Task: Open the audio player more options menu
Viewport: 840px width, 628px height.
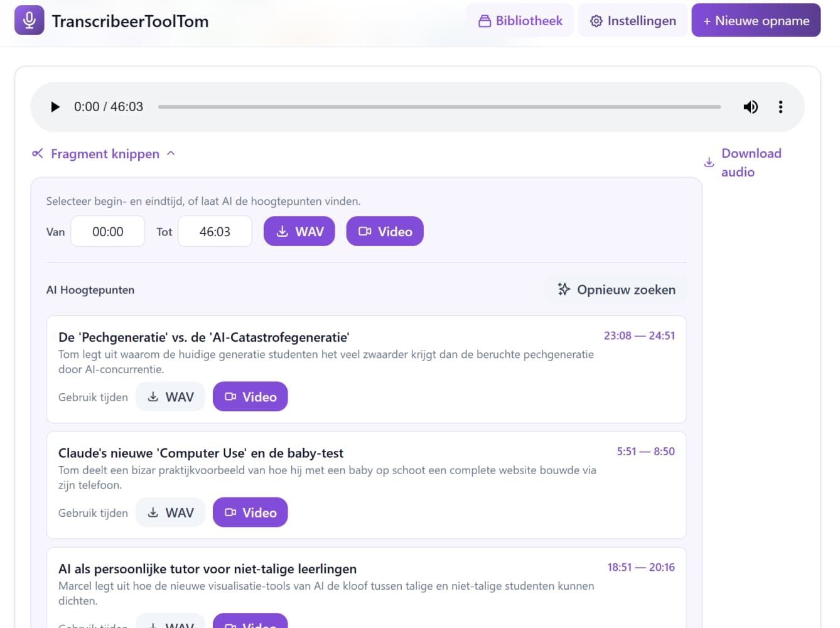Action: [x=780, y=107]
